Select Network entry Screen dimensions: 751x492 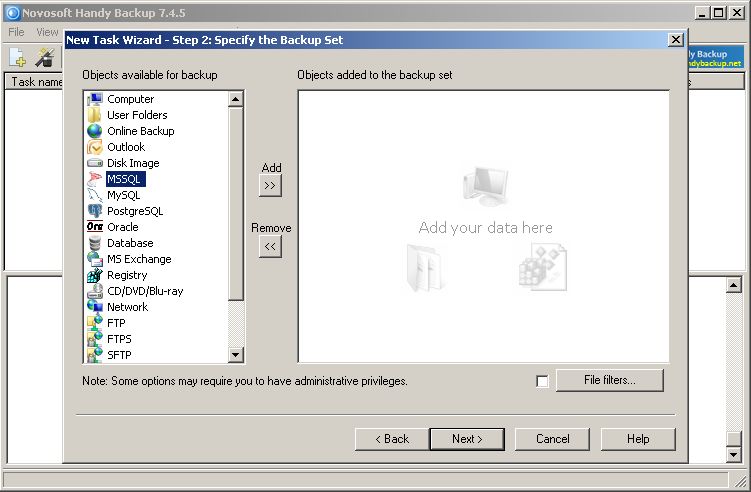tap(127, 307)
